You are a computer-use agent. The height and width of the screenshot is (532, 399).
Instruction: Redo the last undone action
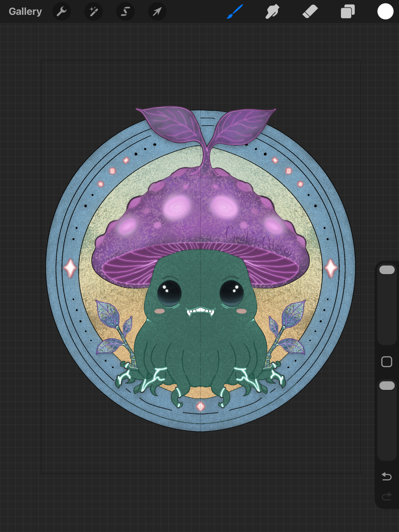pos(387,496)
